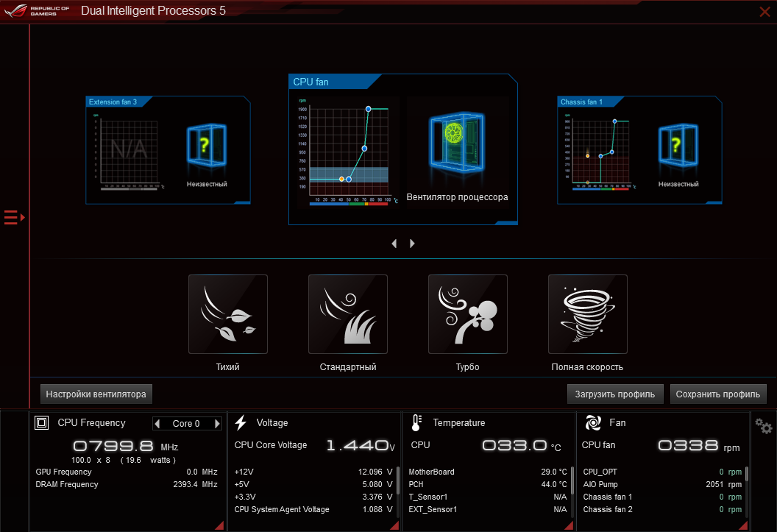This screenshot has height=532, width=777.
Task: Click the T_Sensor1 temperature row
Action: [x=488, y=497]
